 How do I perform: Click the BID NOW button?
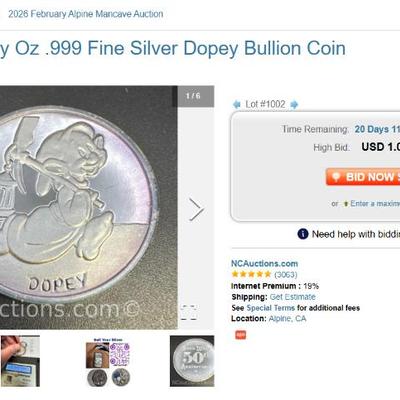click(x=363, y=177)
